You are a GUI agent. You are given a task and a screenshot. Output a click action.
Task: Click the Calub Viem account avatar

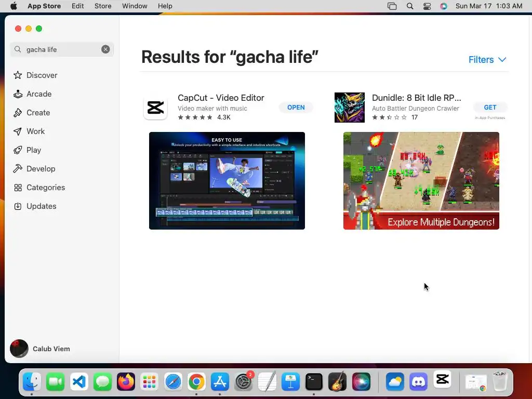tap(19, 349)
